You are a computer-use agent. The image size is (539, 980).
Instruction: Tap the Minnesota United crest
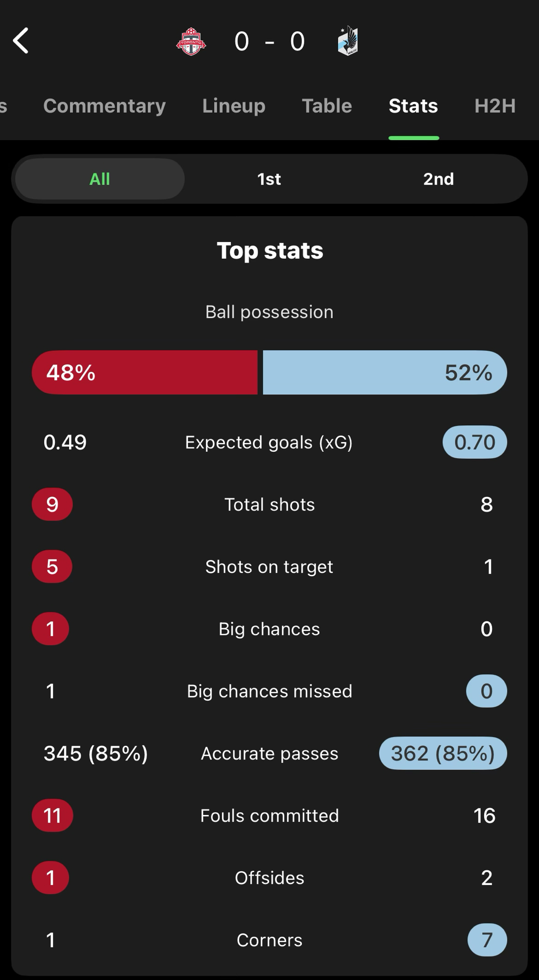pyautogui.click(x=348, y=41)
